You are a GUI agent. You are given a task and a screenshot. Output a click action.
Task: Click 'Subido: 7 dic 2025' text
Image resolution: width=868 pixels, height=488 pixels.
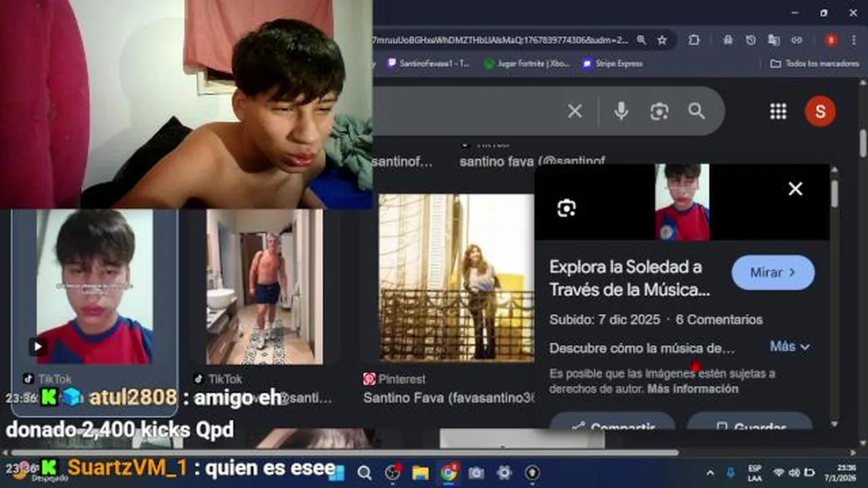pyautogui.click(x=605, y=319)
